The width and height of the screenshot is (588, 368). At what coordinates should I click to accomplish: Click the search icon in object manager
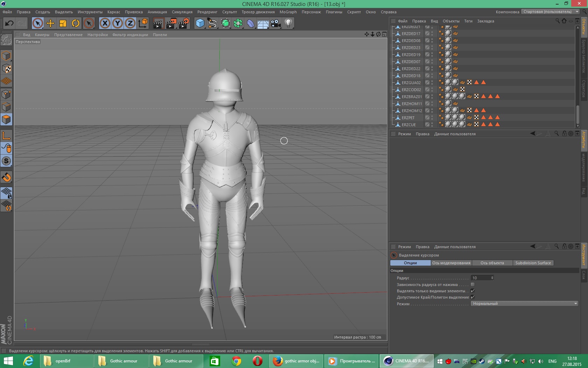pyautogui.click(x=557, y=21)
